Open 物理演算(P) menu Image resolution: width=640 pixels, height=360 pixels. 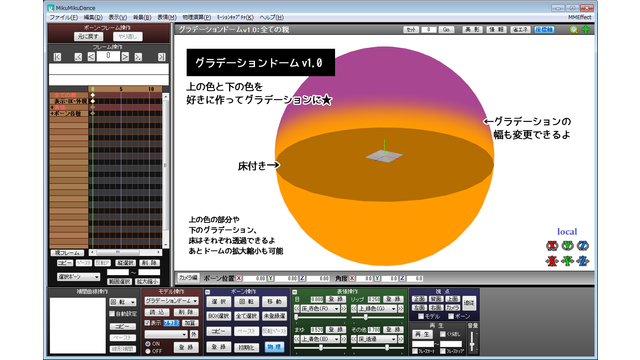click(197, 18)
